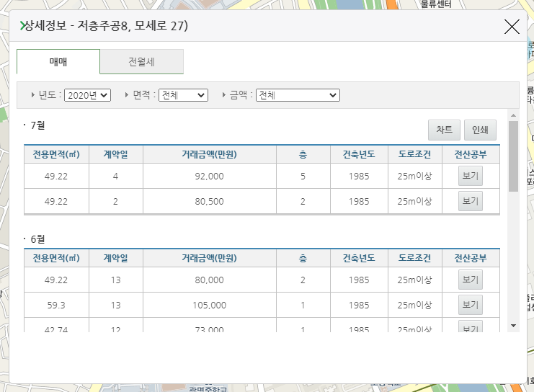Click 전용면적(㎡) header in 7월 table
The height and width of the screenshot is (392, 534).
coord(56,154)
